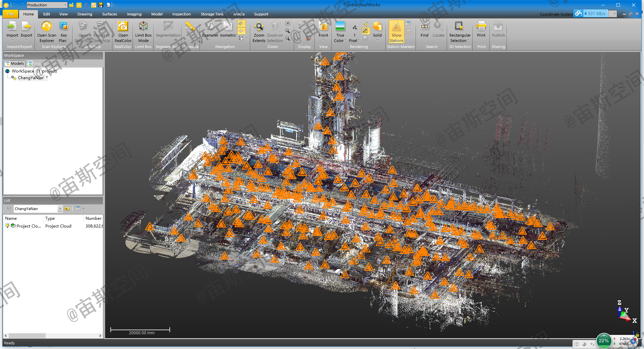Click the Name column header
Screen dimensions: 644x349
(x=23, y=218)
